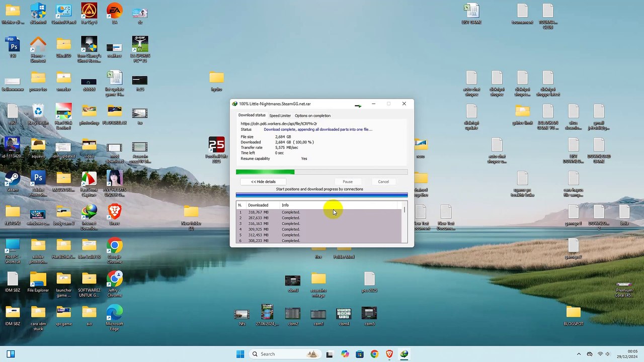644x362 pixels.
Task: Select connection row with 309,925 MB
Action: (319, 229)
